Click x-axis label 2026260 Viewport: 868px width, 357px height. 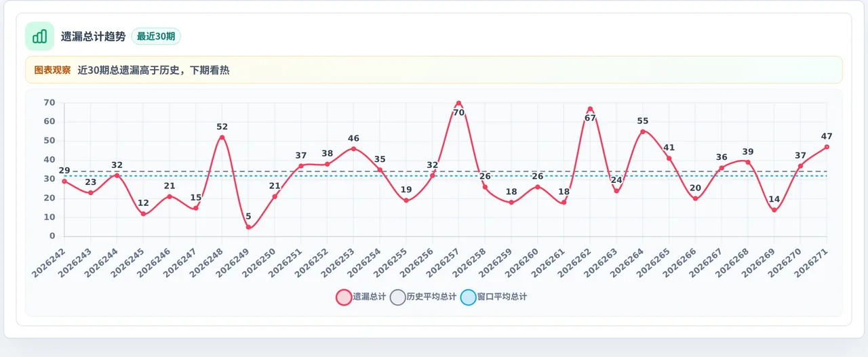click(521, 261)
